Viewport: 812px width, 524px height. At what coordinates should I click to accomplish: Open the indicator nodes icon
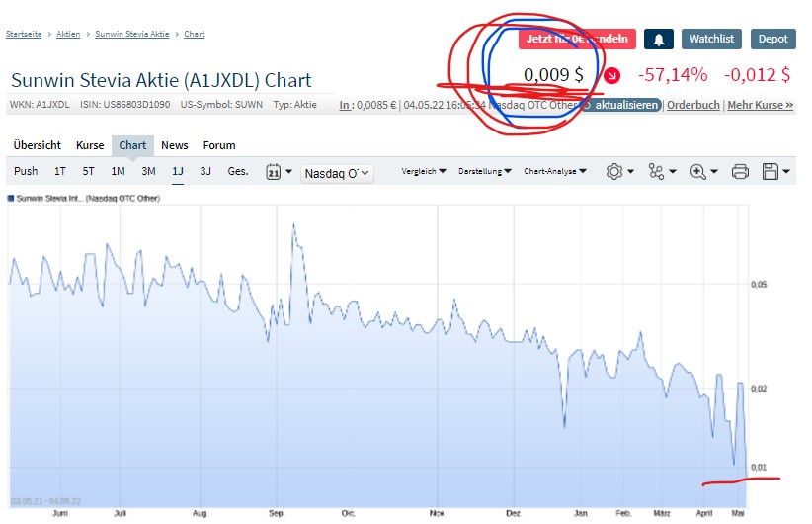coord(656,172)
